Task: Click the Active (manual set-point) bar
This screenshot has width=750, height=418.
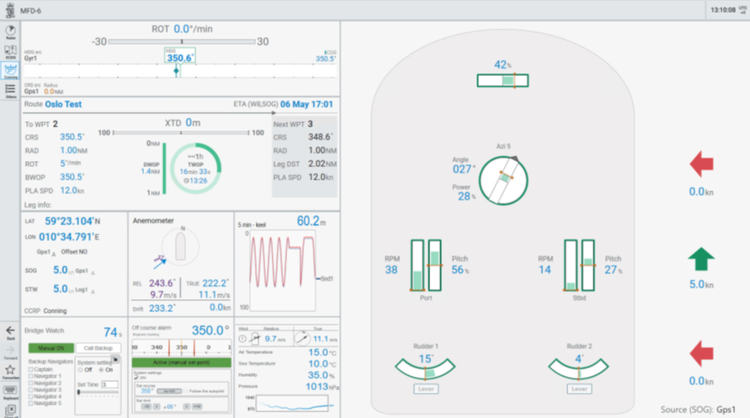Action: [181, 363]
